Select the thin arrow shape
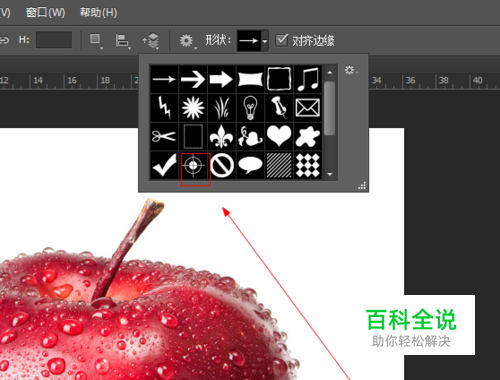This screenshot has width=500, height=380. coord(164,79)
